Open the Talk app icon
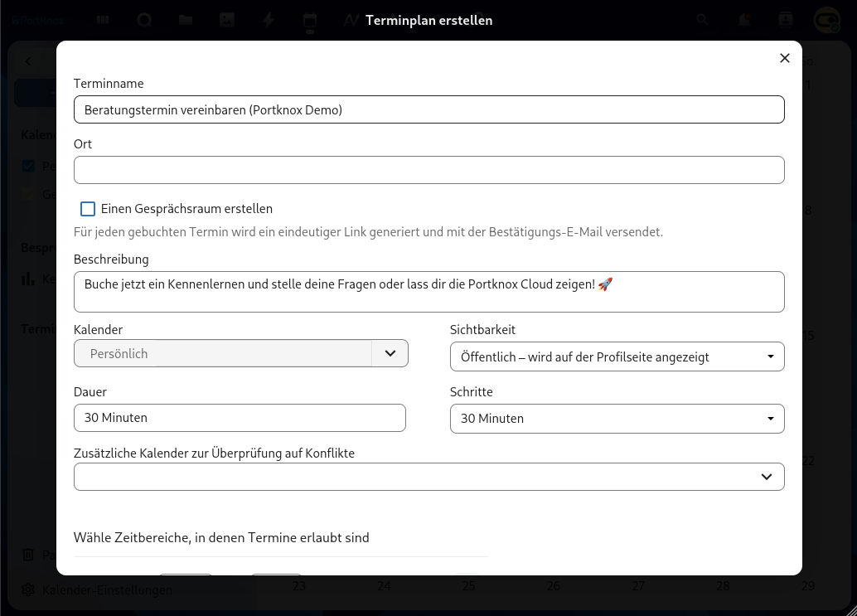Viewport: 857px width, 616px height. [144, 20]
